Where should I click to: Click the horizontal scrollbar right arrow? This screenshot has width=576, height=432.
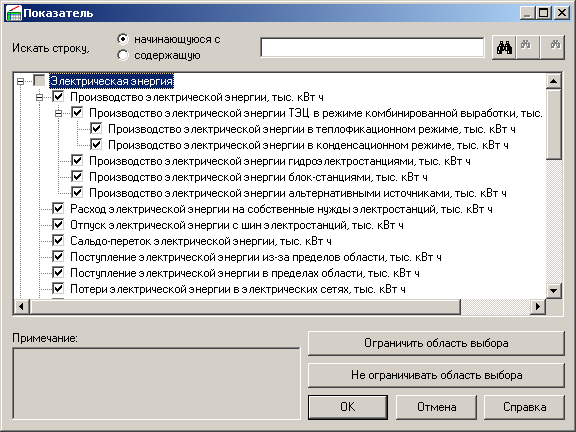coord(538,306)
